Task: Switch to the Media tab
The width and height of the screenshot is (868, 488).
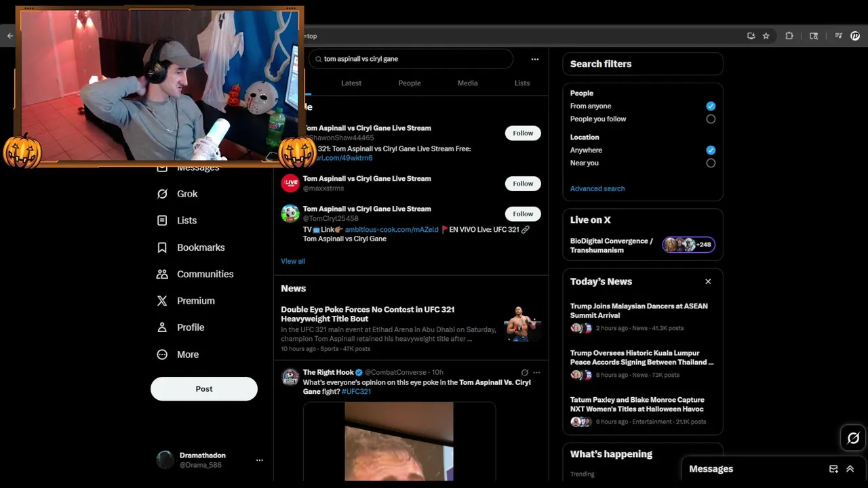Action: [x=467, y=83]
